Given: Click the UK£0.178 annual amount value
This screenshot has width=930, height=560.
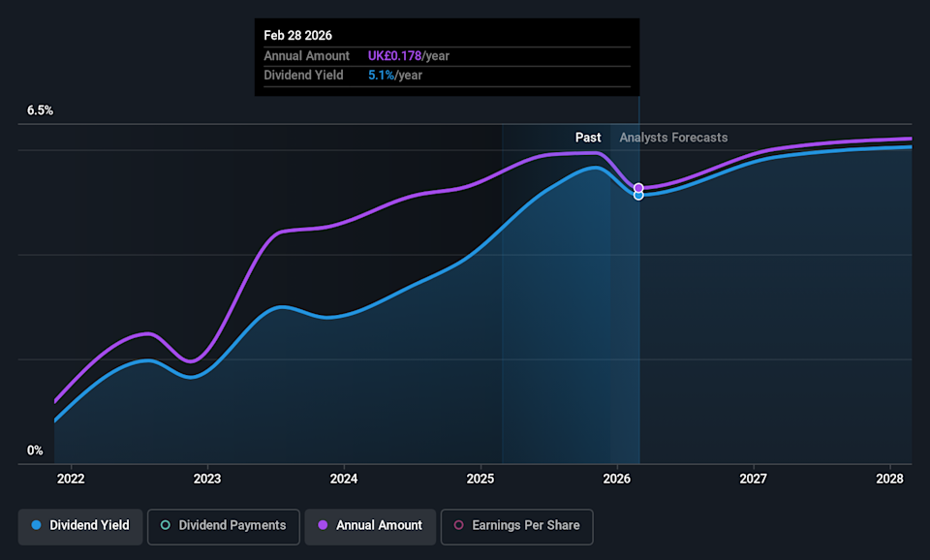Looking at the screenshot, I should [394, 56].
